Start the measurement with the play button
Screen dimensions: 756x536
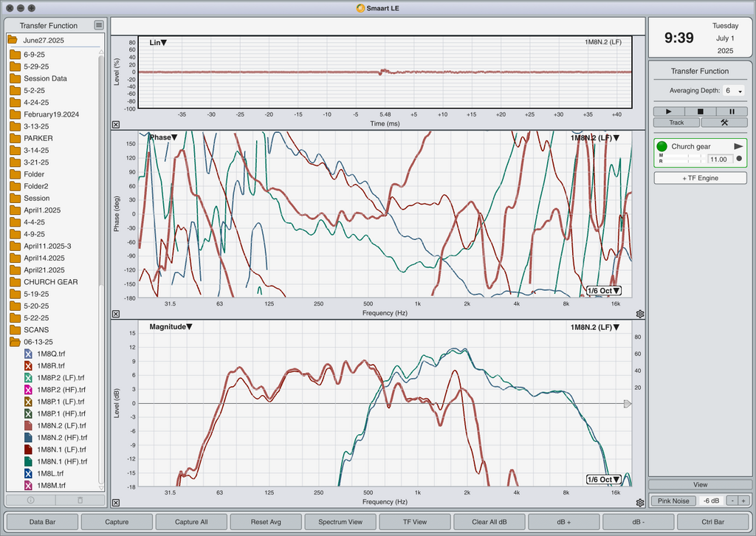[x=668, y=111]
